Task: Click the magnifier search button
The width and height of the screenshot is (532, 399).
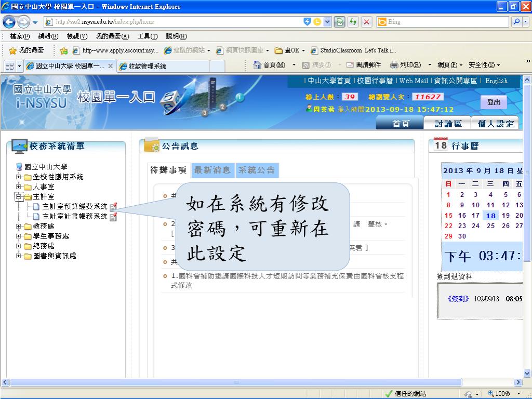Action: 517,22
